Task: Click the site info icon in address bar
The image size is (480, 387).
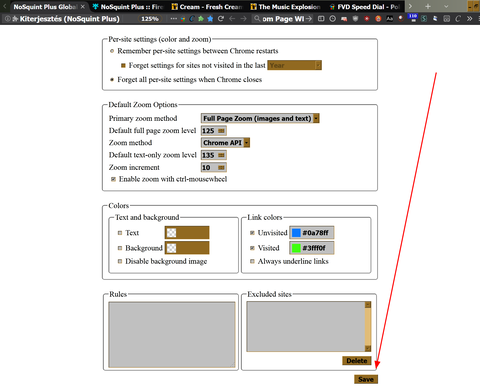Action: pos(7,19)
